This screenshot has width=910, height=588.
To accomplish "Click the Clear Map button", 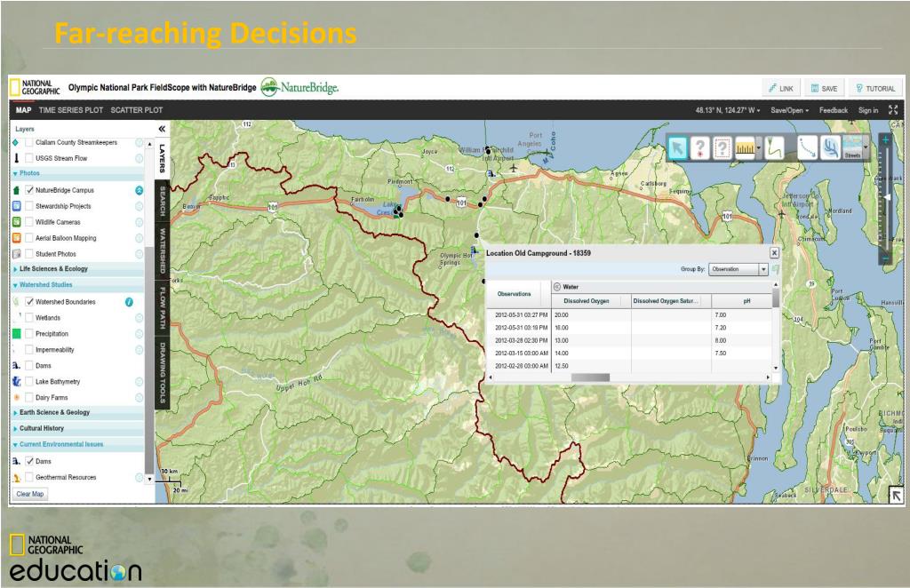I will pos(30,494).
